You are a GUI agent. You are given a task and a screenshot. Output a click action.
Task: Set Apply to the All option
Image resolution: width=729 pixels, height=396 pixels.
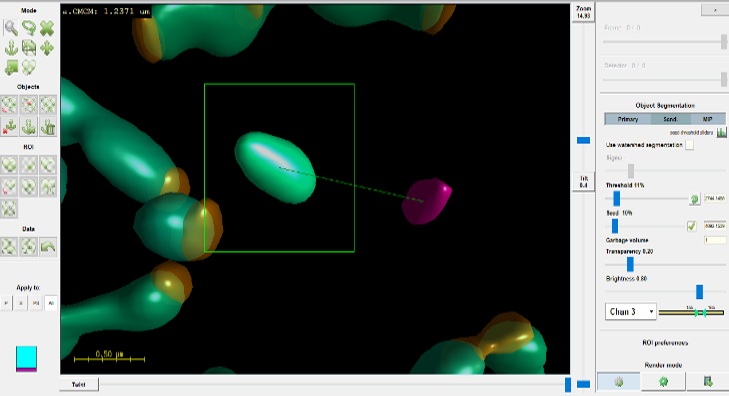point(51,303)
